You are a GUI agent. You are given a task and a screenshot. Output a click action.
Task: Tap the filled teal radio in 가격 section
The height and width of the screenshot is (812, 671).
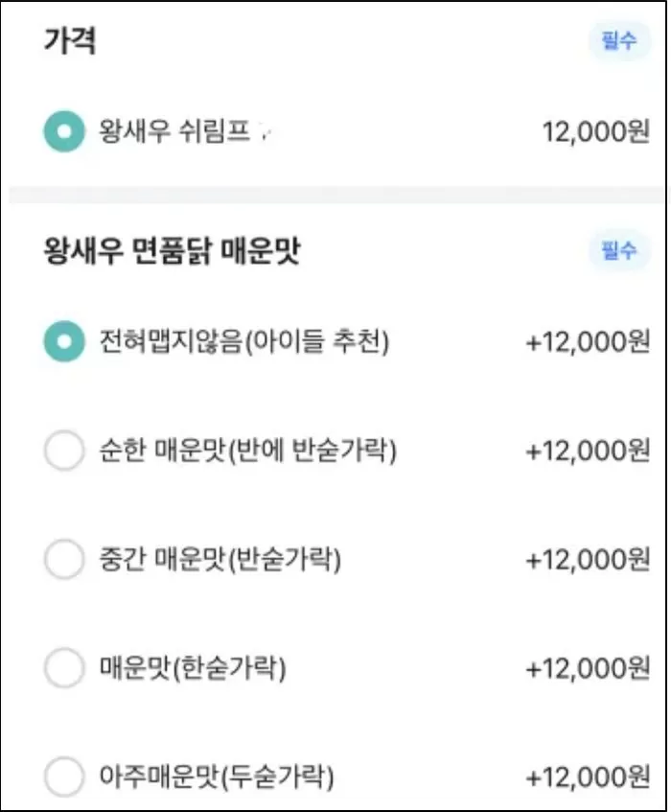pyautogui.click(x=64, y=129)
